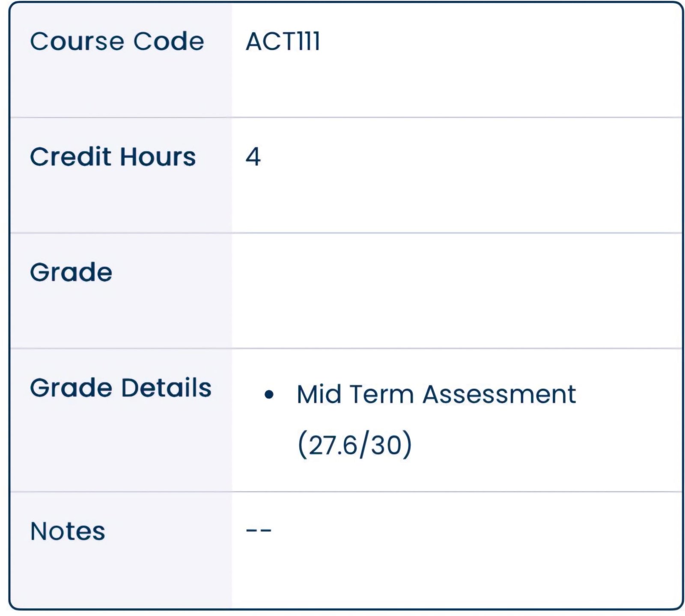Viewport: 685px width, 616px height.
Task: Click the (27.6/30) score text
Action: (x=354, y=445)
